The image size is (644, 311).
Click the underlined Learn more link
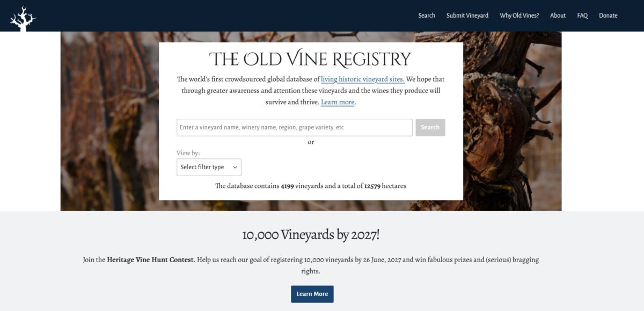pyautogui.click(x=338, y=102)
